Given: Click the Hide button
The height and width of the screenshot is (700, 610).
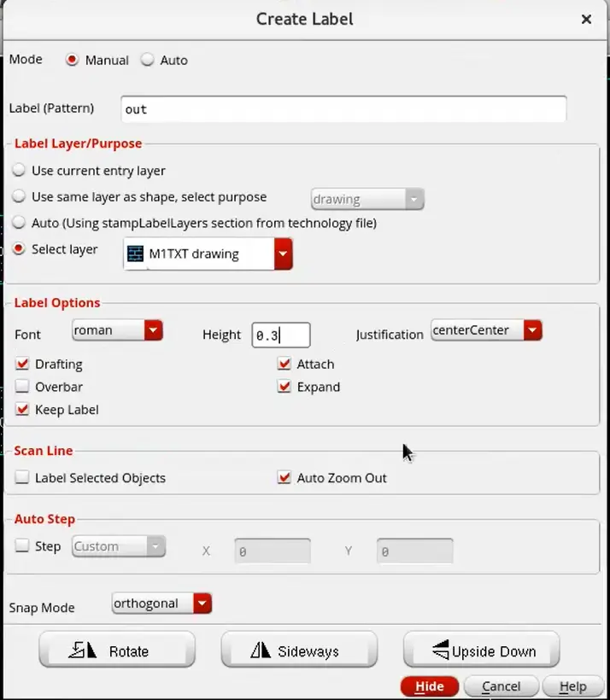Looking at the screenshot, I should point(430,686).
